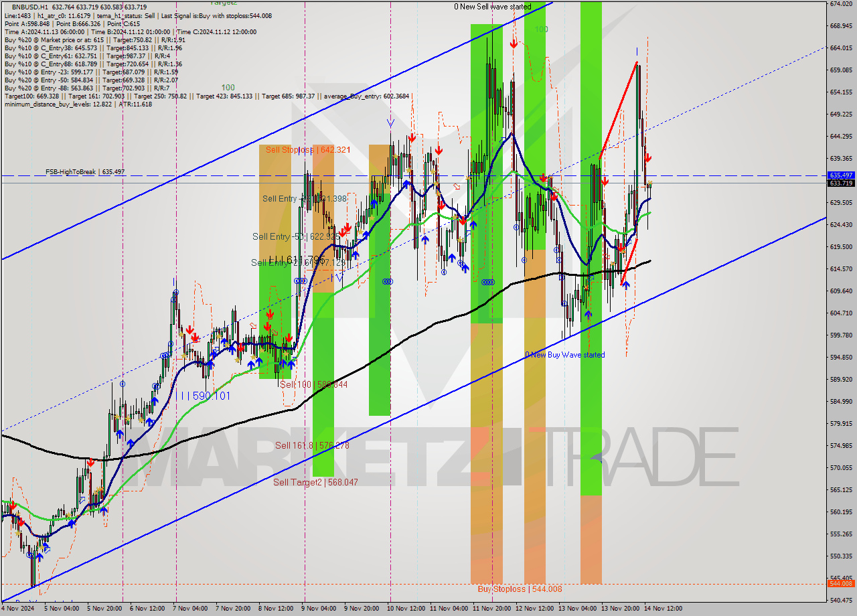Click 565.125 on the price axis
The width and height of the screenshot is (857, 616).
(x=841, y=490)
